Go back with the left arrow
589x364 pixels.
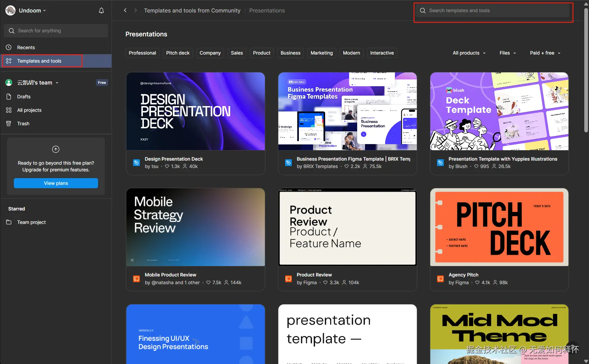(125, 10)
